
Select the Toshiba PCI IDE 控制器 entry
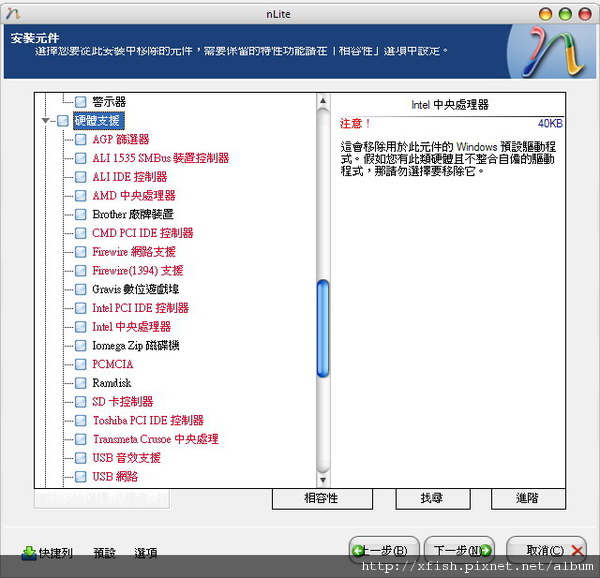[x=148, y=420]
